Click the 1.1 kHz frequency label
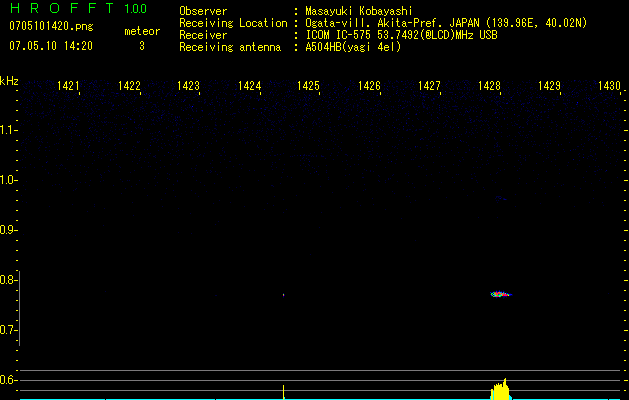 point(7,130)
